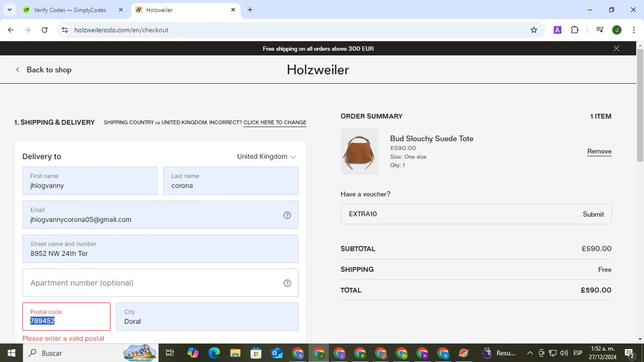Click the City field
This screenshot has height=362, width=644.
[x=207, y=316]
